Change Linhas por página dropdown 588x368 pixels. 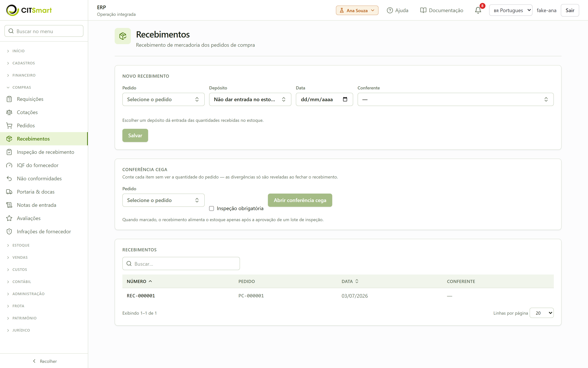[541, 313]
